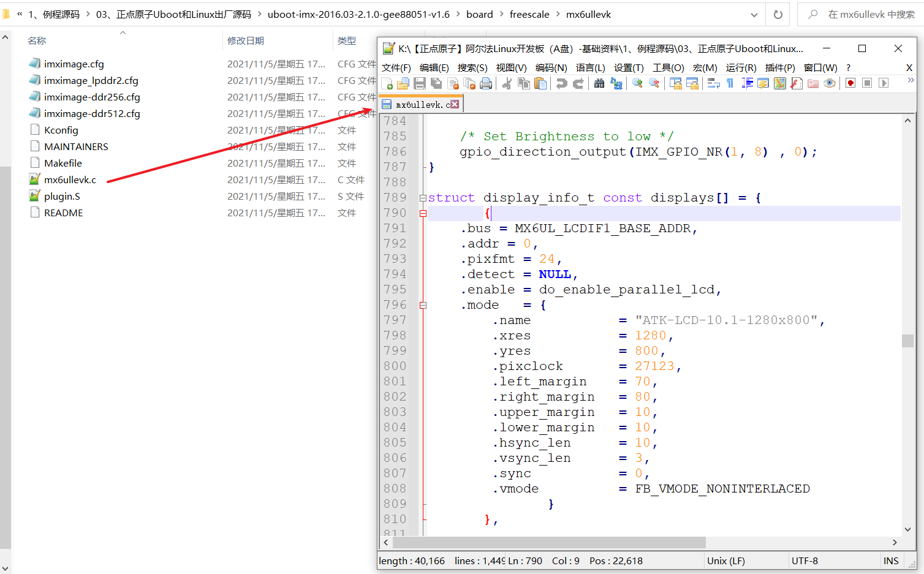Screen dimensions: 924x574
Task: Click the editor scroll-right arrow
Action: pos(895,542)
